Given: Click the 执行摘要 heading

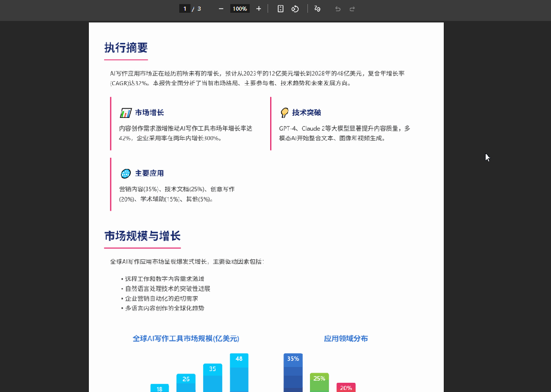Looking at the screenshot, I should pos(126,48).
